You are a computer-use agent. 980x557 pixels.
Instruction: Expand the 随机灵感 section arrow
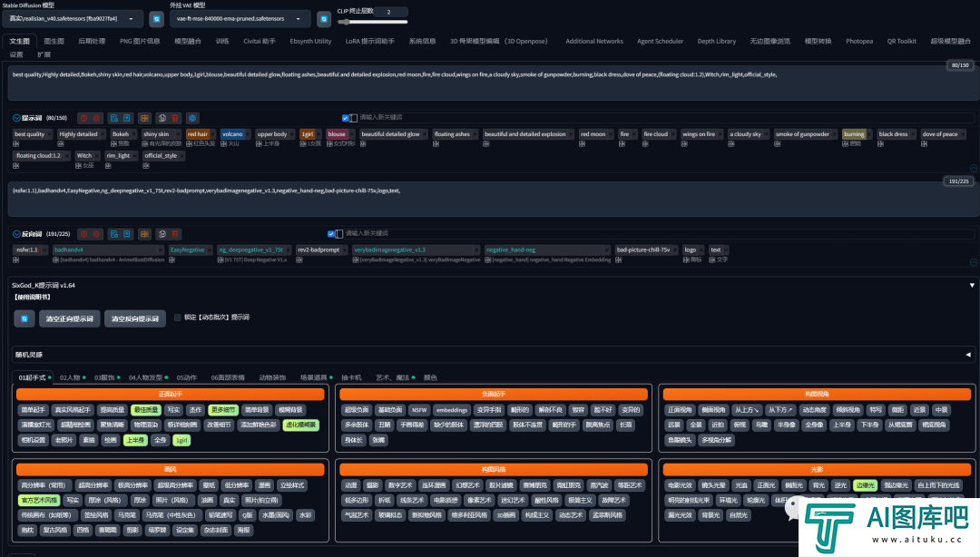pos(968,355)
